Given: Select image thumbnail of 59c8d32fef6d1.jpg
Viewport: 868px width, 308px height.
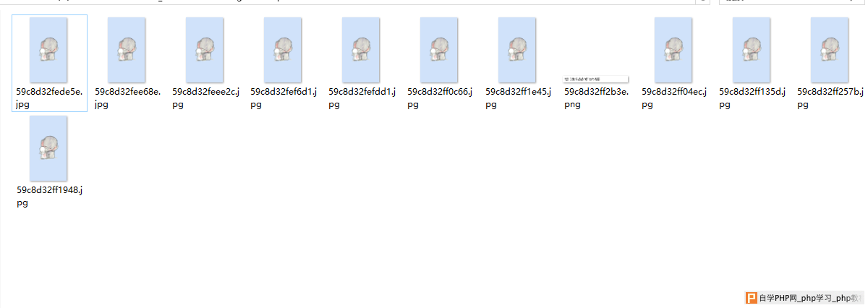Looking at the screenshot, I should point(283,50).
